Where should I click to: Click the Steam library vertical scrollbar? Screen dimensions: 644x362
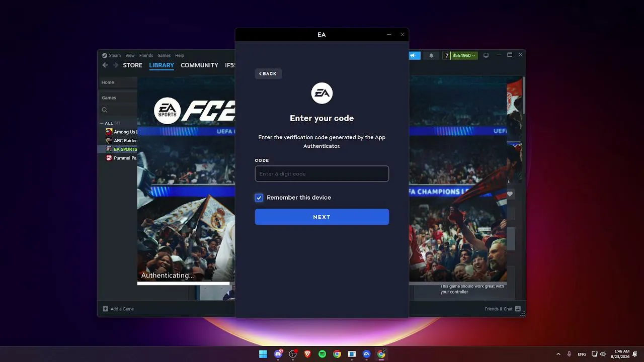click(524, 96)
